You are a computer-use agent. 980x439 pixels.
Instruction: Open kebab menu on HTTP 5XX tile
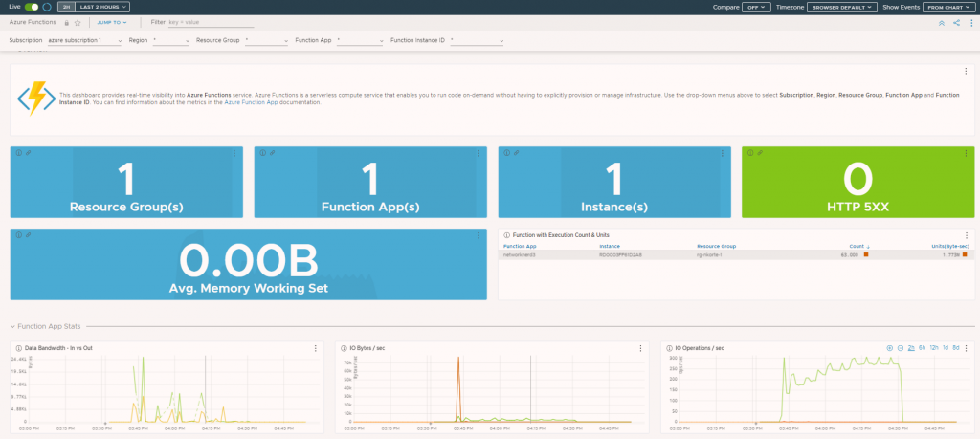966,153
